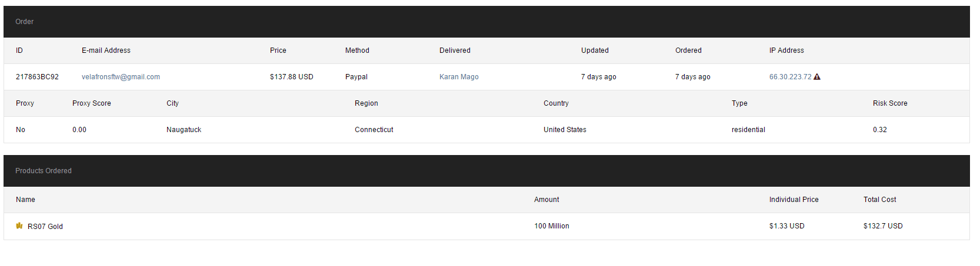The height and width of the screenshot is (266, 980).
Task: Open the velafronsftw@gmail.com email link
Action: tap(121, 77)
